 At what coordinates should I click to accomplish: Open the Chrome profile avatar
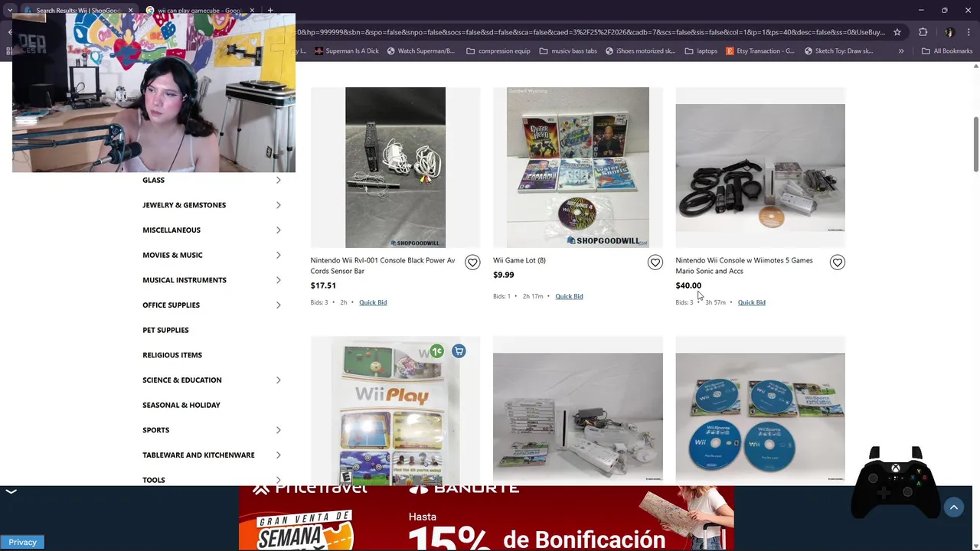[x=949, y=32]
